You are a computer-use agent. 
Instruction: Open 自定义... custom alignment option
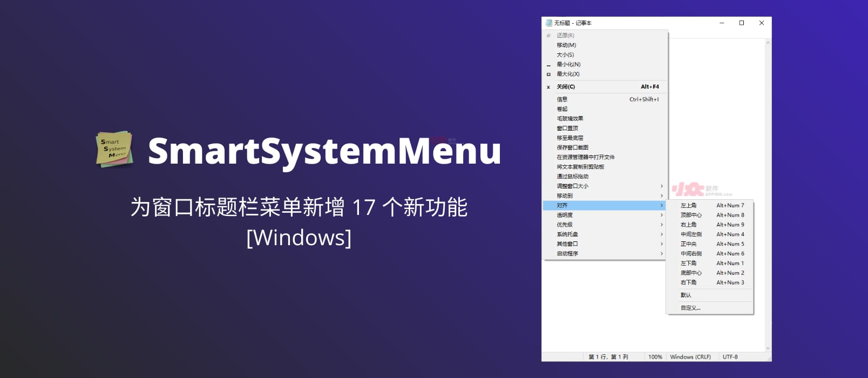click(710, 308)
